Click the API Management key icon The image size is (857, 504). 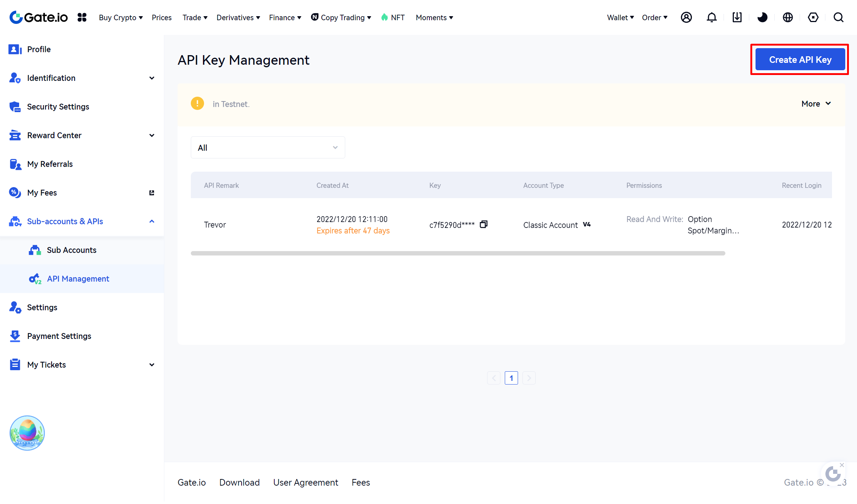[x=35, y=279]
